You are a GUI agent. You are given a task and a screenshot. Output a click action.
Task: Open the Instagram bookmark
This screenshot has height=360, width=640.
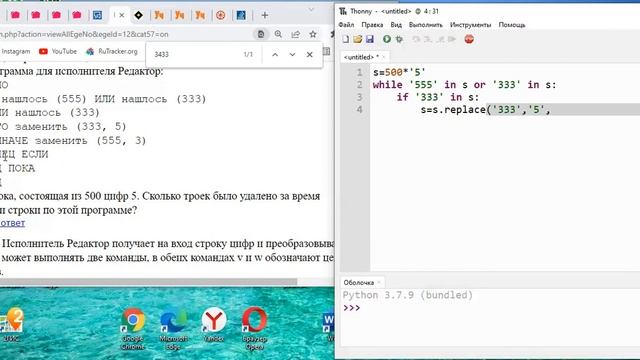(x=16, y=51)
